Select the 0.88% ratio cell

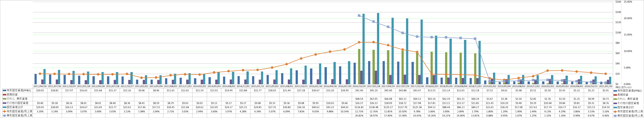click(x=489, y=116)
